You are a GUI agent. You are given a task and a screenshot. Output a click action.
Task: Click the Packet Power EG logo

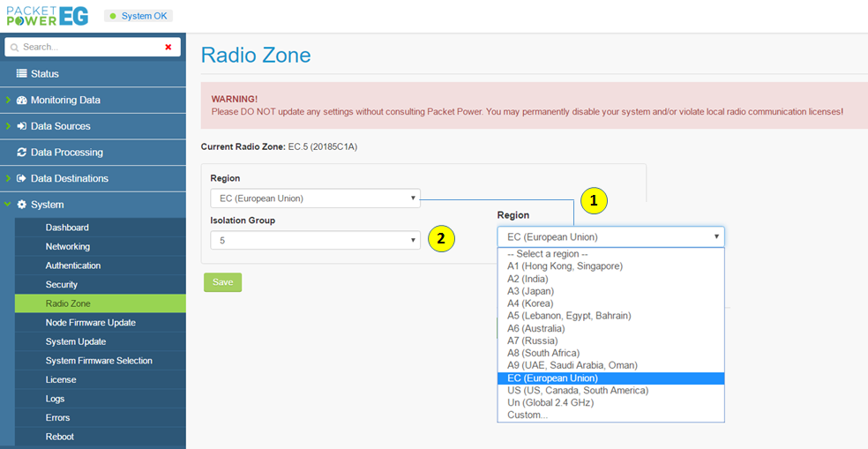pyautogui.click(x=47, y=15)
